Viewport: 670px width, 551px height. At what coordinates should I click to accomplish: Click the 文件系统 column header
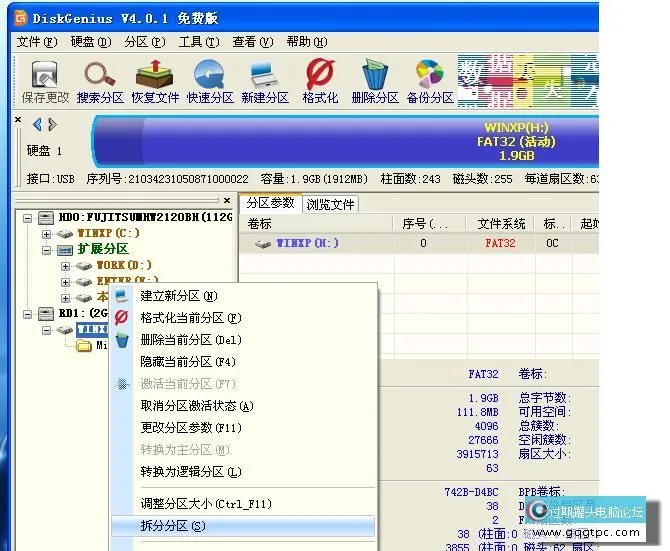[x=501, y=224]
